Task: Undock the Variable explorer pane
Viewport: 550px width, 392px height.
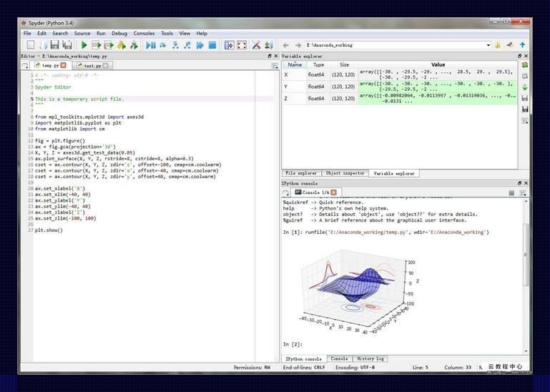Action: (519, 56)
